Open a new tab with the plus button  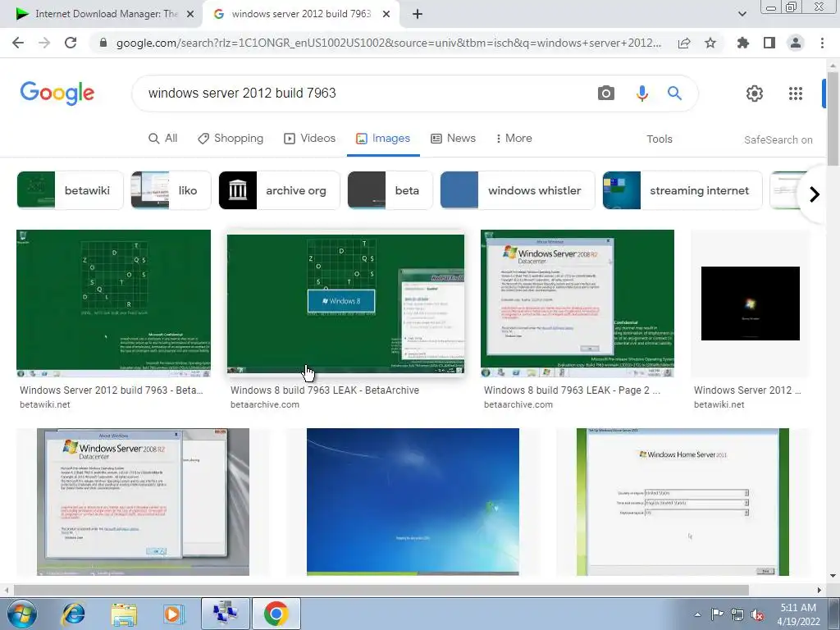(x=418, y=14)
